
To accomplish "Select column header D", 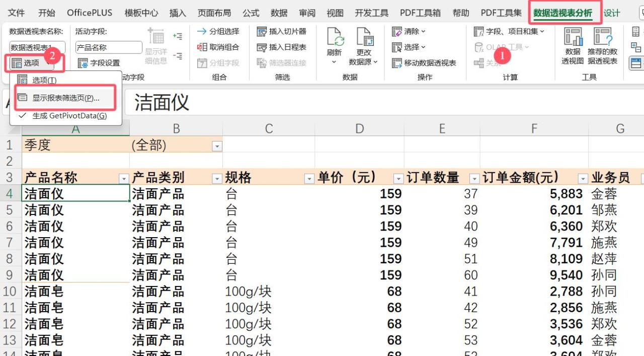I will pos(359,129).
